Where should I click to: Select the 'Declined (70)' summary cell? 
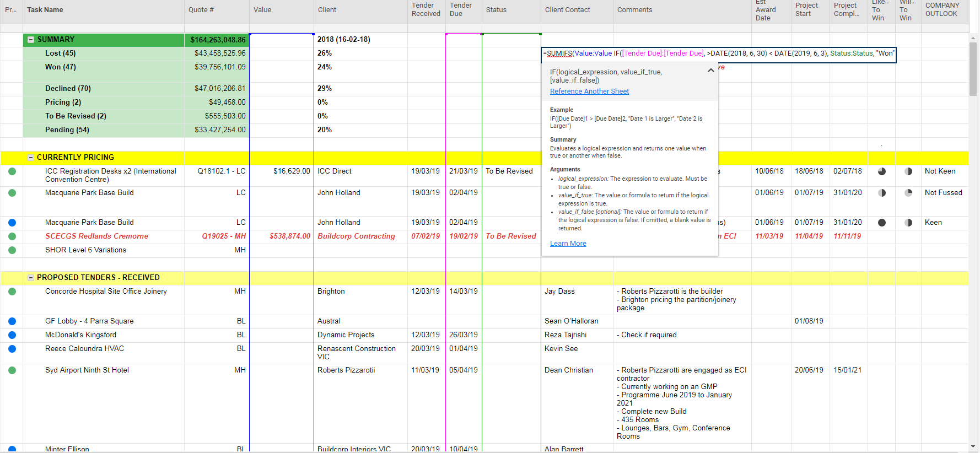[x=104, y=89]
